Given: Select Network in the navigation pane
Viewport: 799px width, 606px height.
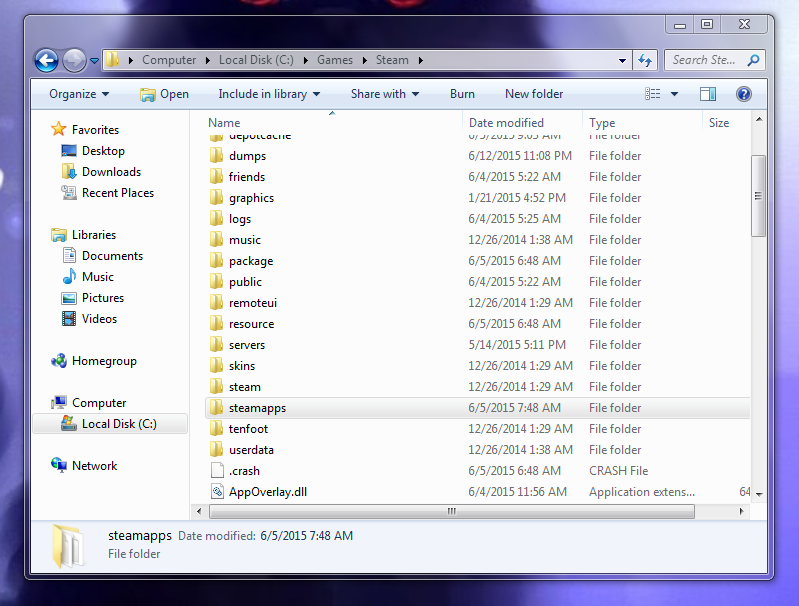Looking at the screenshot, I should coord(94,466).
